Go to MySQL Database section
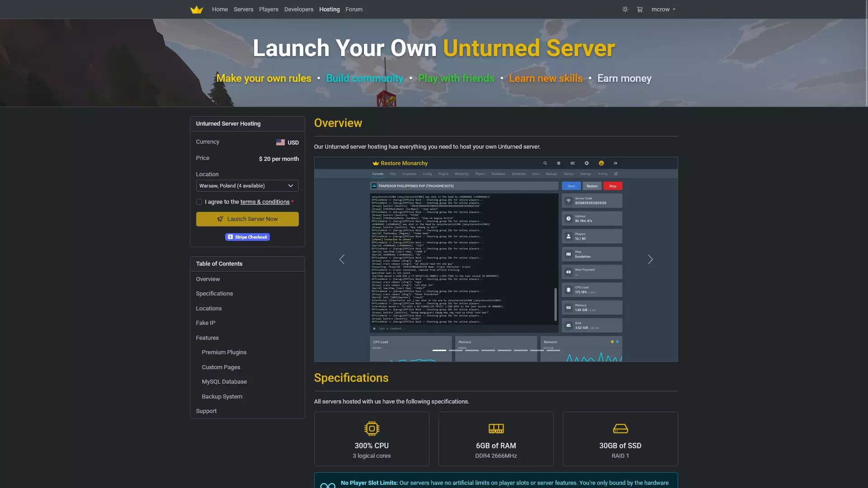Image resolution: width=868 pixels, height=488 pixels. [x=224, y=382]
